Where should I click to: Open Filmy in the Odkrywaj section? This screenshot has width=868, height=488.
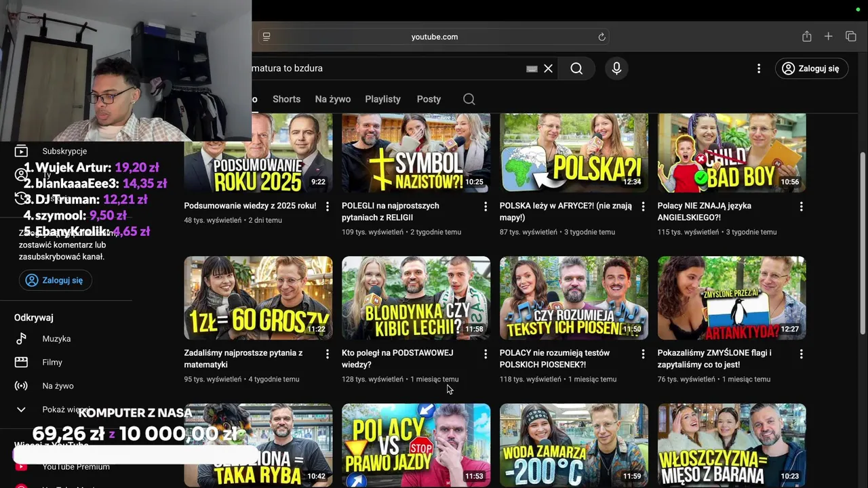[52, 363]
